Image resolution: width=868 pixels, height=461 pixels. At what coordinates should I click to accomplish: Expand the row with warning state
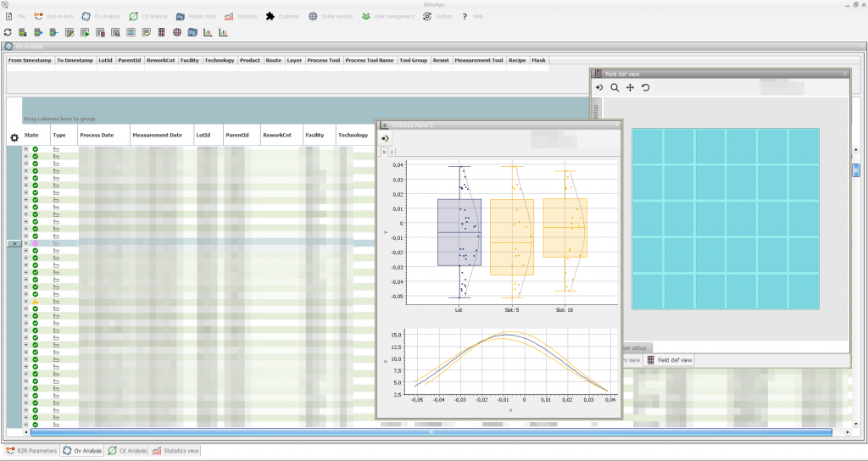(26, 302)
